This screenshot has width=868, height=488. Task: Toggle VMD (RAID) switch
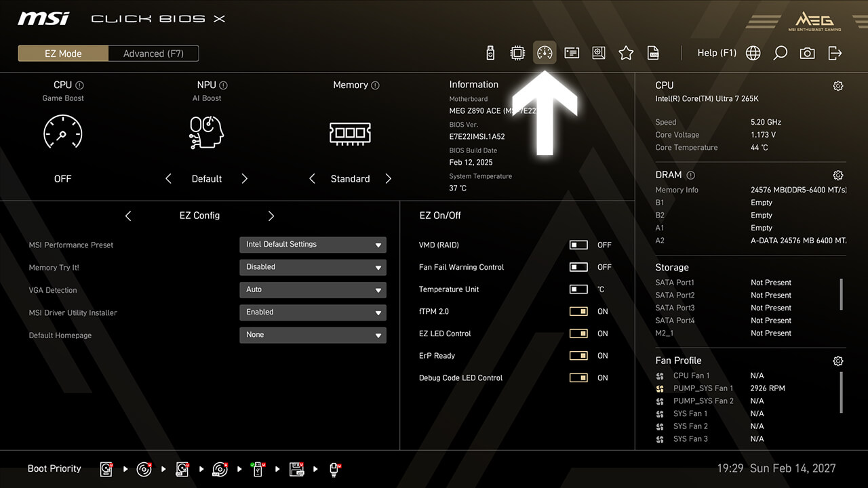tap(578, 245)
